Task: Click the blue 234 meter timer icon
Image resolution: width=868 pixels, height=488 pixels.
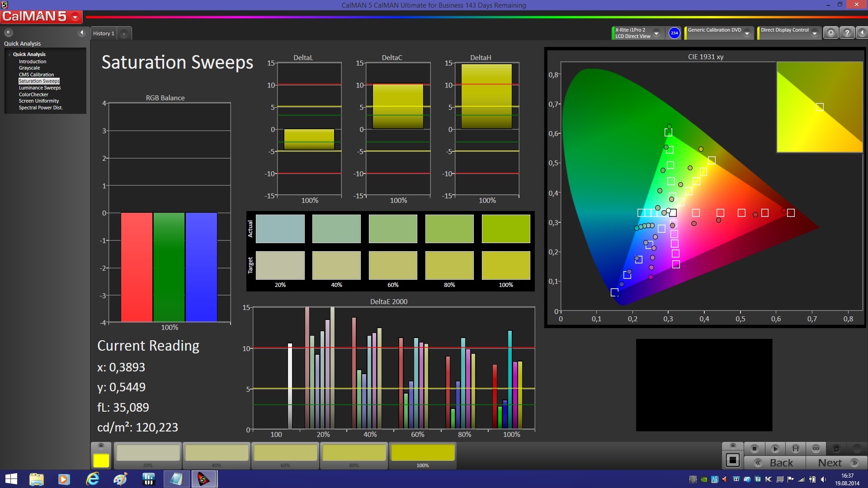Action: 674,33
